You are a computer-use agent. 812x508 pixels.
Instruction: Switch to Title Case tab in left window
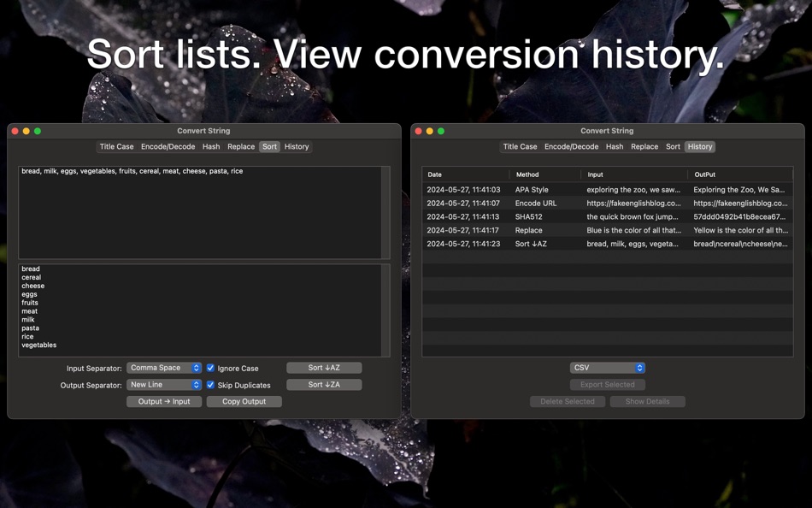[x=116, y=147]
